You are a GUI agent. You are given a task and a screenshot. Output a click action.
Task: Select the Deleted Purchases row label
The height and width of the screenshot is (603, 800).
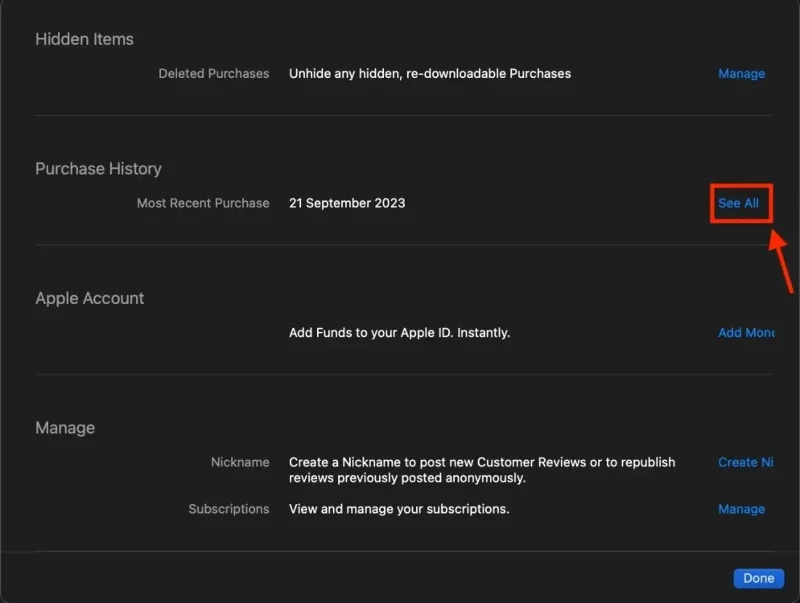(213, 73)
